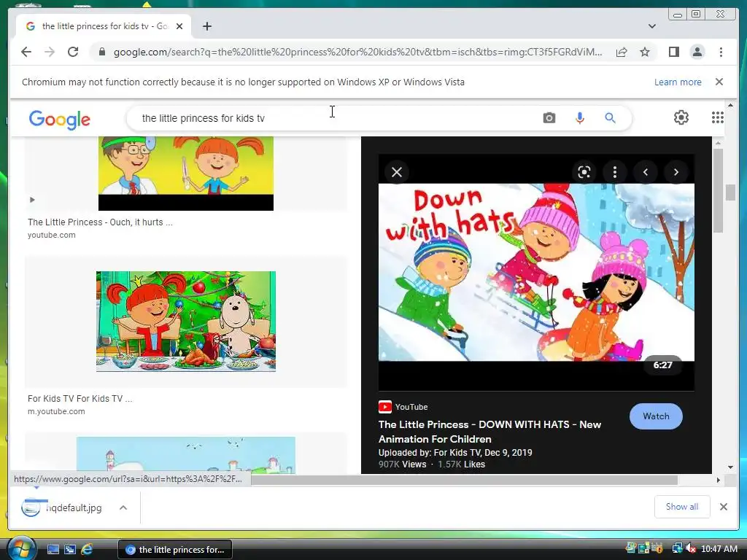Viewport: 747px width, 560px height.
Task: Click m.youtube.com source link
Action: click(x=56, y=411)
